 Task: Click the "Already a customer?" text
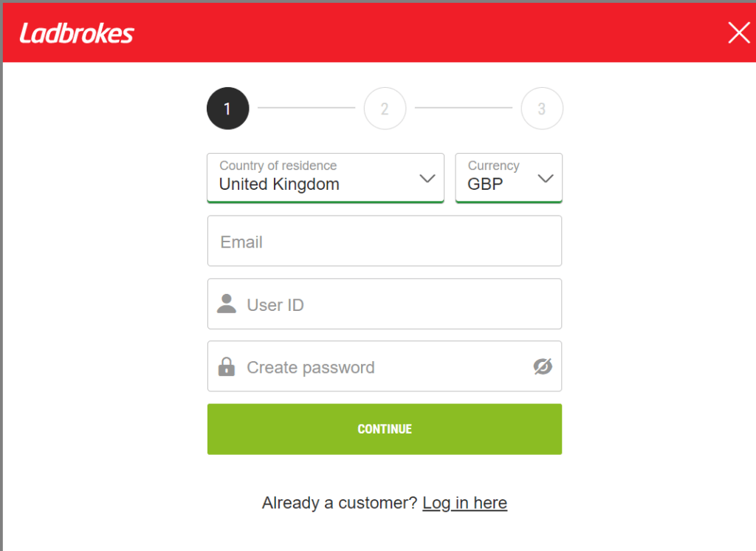(x=340, y=503)
